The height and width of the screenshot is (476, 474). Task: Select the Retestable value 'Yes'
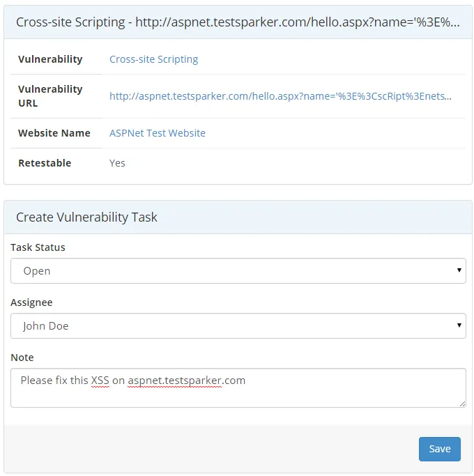pos(117,163)
